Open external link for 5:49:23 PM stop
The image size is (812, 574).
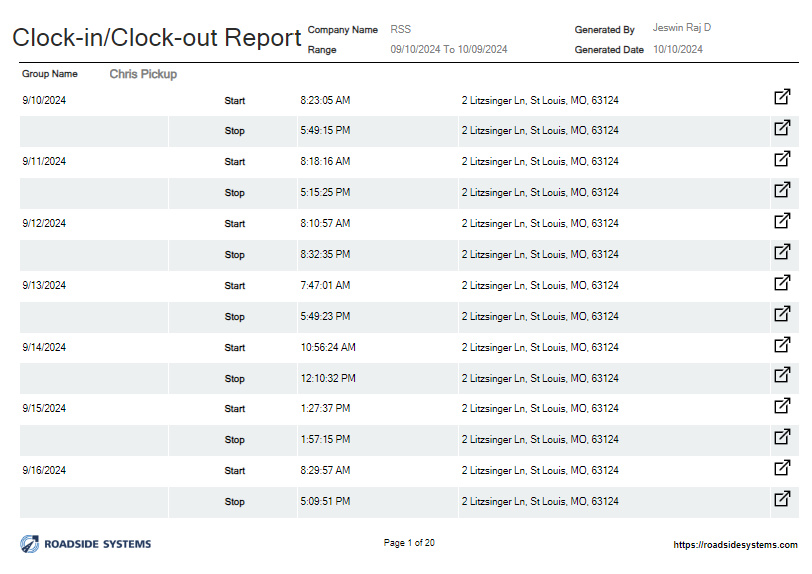pos(782,314)
